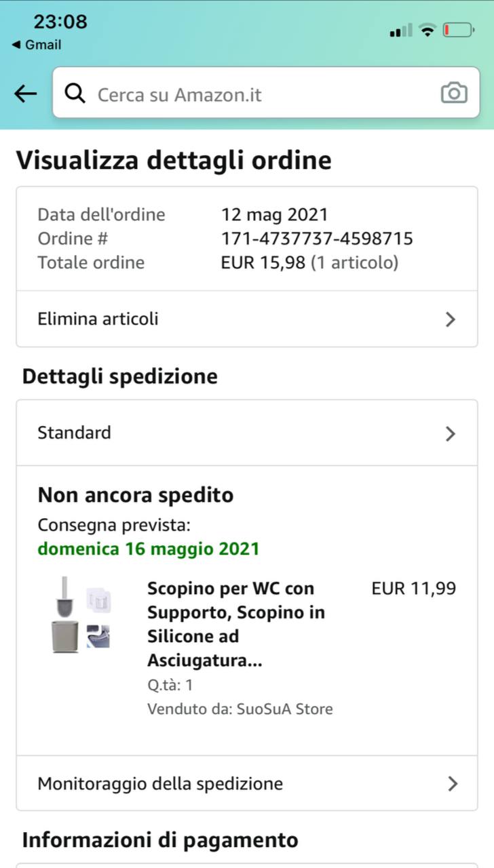Tap the Wi-Fi status icon
This screenshot has width=494, height=868.
click(x=427, y=30)
